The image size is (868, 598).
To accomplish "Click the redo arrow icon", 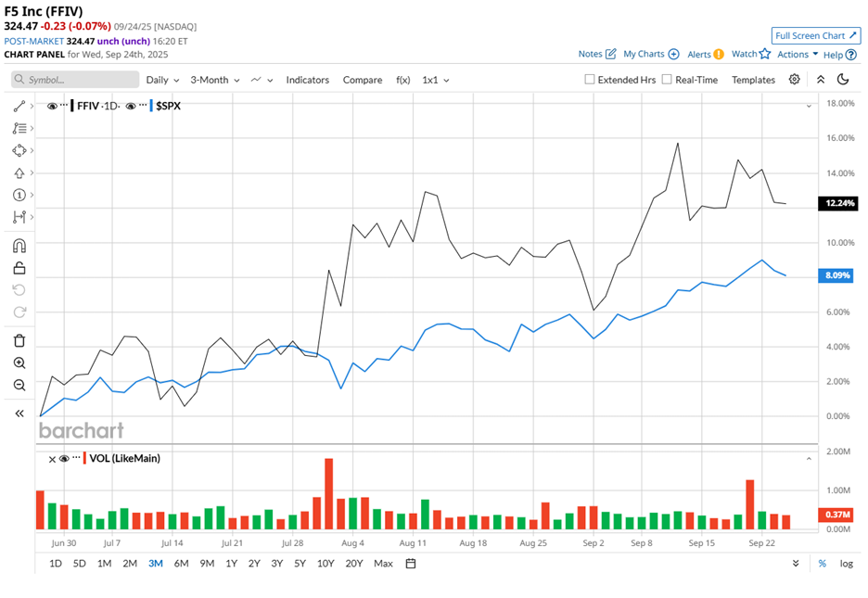I will tap(19, 312).
